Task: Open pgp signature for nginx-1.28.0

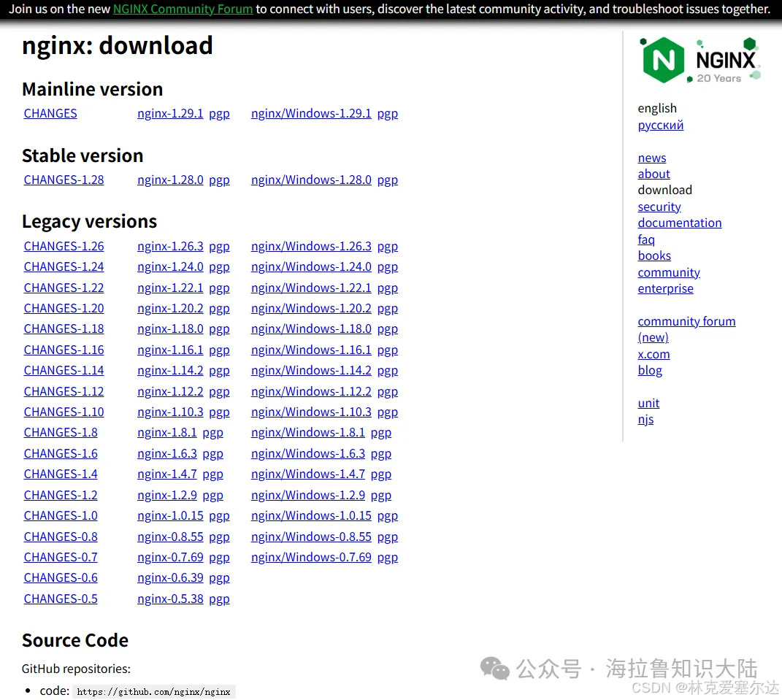Action: (x=220, y=180)
